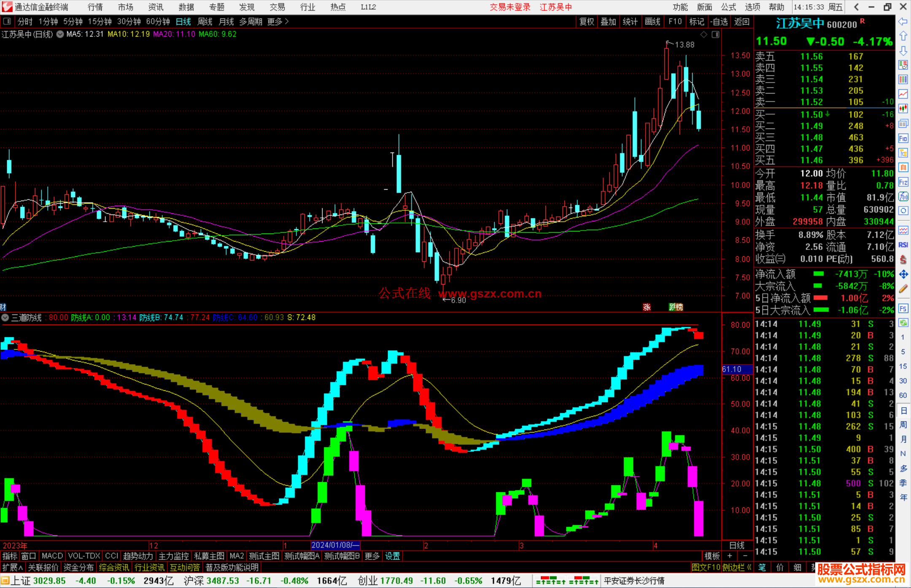
Task: Click the f(x) formula sidebar icon
Action: point(903,196)
